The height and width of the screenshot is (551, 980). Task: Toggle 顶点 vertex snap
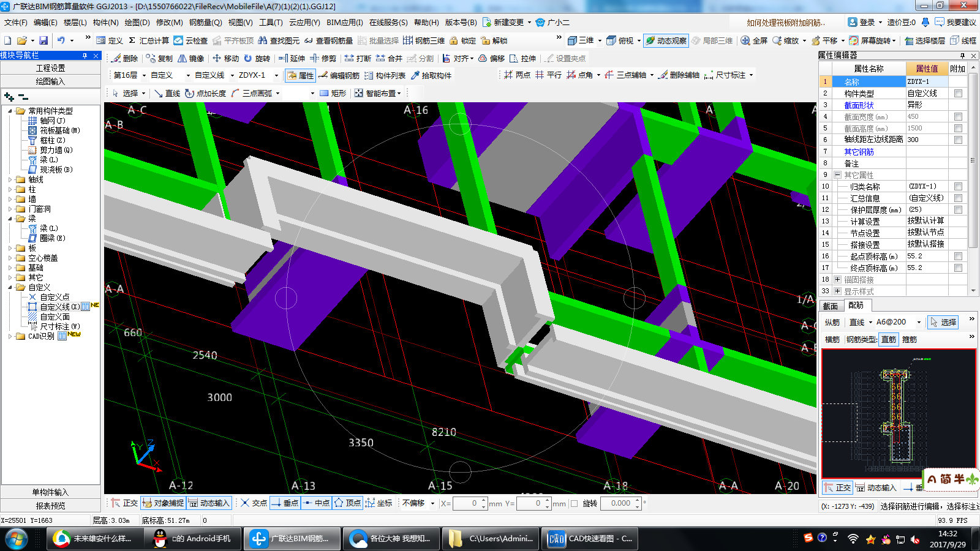pos(347,503)
